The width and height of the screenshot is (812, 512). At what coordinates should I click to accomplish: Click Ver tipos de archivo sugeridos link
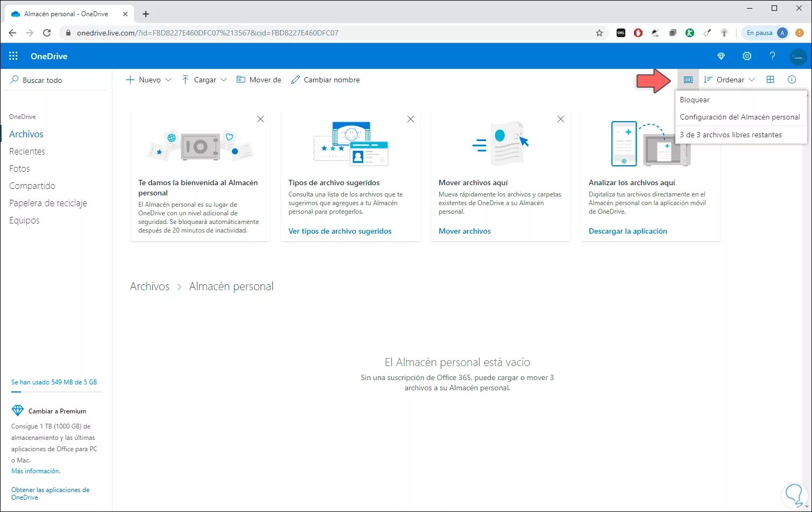click(340, 231)
